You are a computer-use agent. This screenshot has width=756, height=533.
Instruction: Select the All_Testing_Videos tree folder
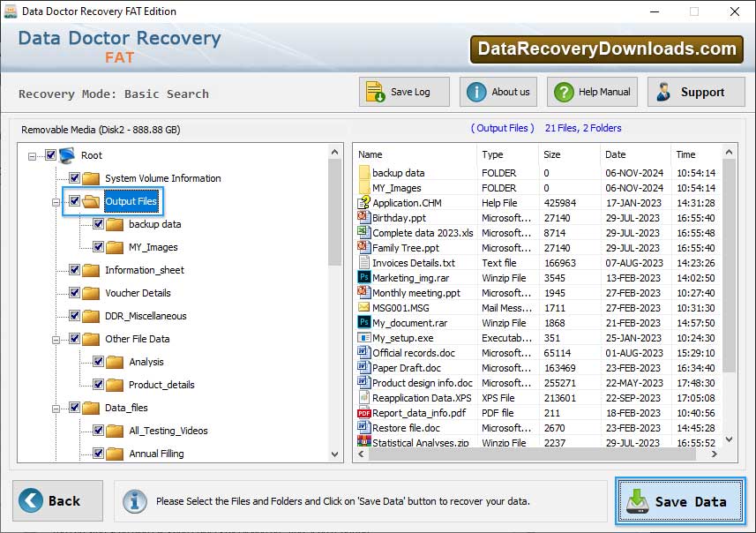point(168,431)
